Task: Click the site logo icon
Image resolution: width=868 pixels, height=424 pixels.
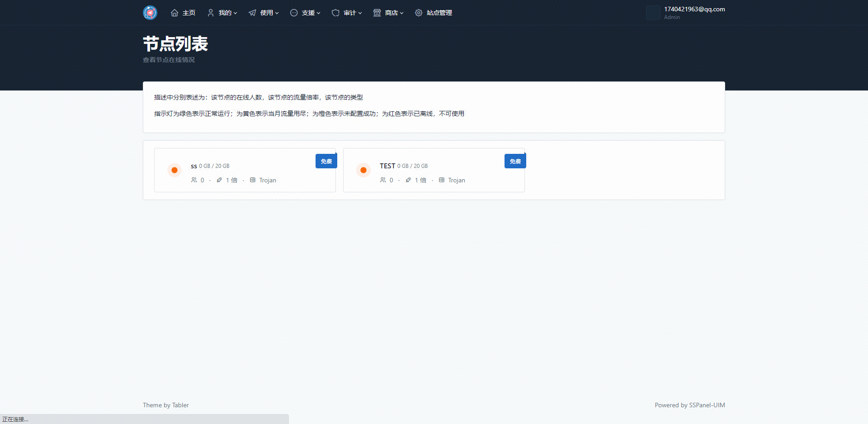Action: [150, 12]
